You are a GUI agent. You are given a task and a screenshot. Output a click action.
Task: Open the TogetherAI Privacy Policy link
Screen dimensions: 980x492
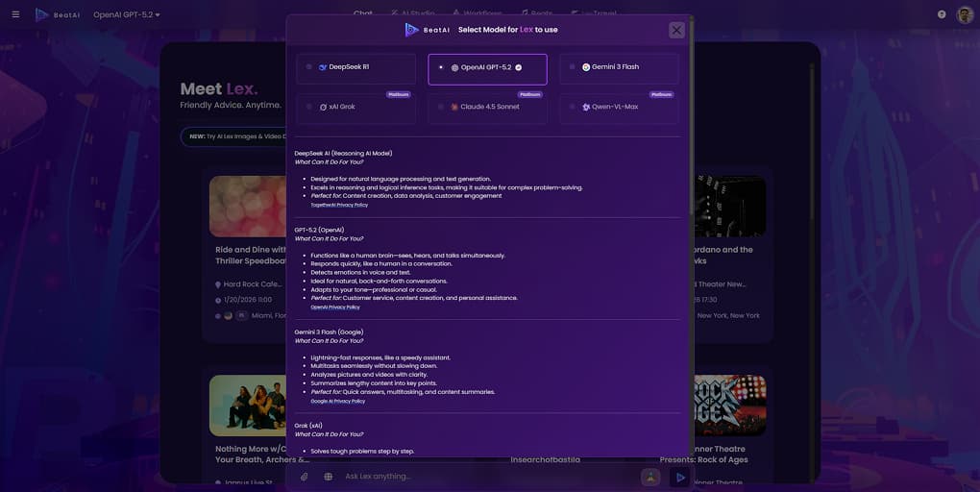coord(339,205)
